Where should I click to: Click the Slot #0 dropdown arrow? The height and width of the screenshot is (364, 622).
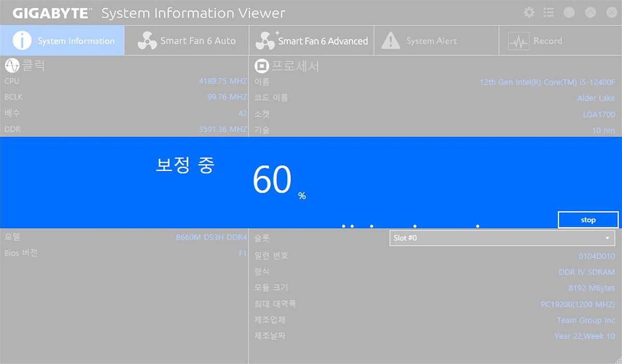pos(607,238)
